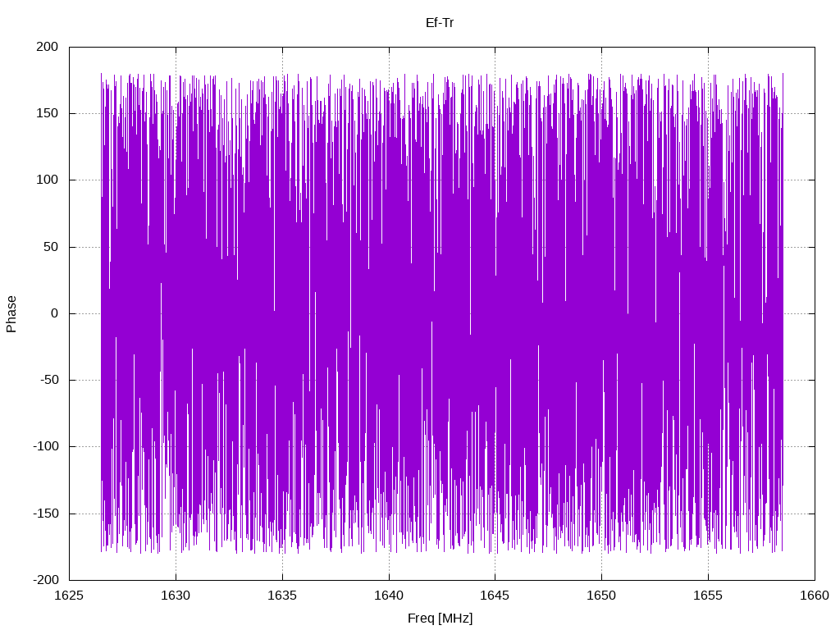Screen dimensions: 840x630
Task: Click the x-axis tick label 1650
Action: pyautogui.click(x=601, y=596)
